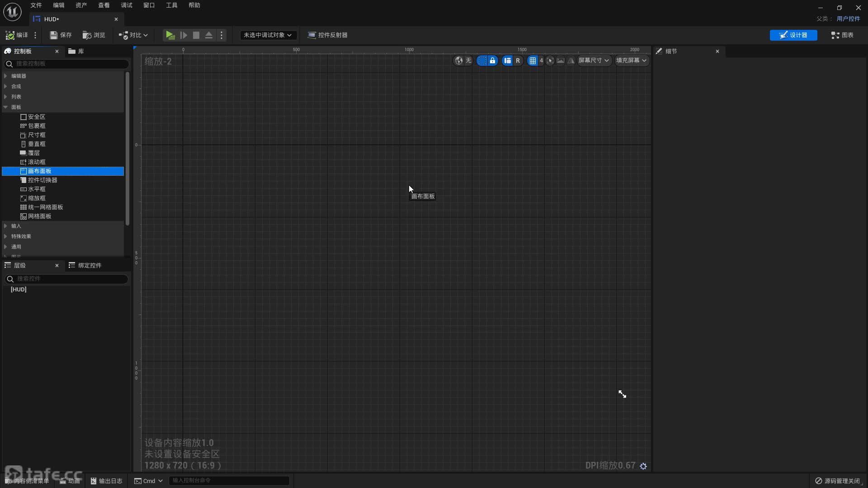The image size is (868, 488).
Task: Click the zoom-to-fit cursor icon
Action: tap(550, 61)
